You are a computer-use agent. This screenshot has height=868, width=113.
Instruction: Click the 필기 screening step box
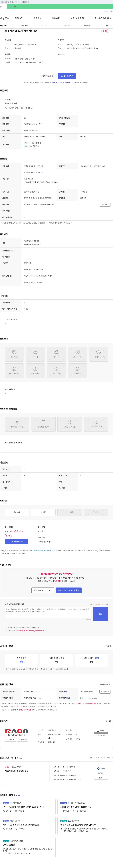70,512
